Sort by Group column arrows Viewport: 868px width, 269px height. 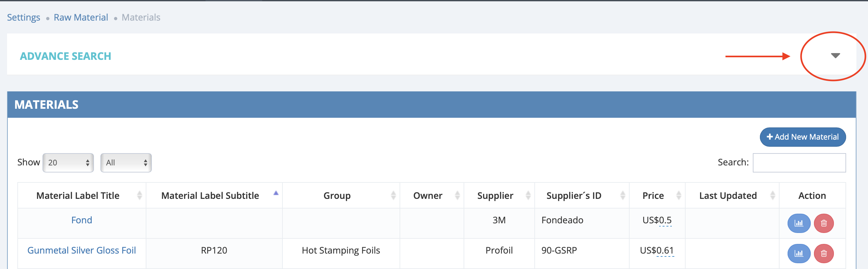pyautogui.click(x=393, y=195)
